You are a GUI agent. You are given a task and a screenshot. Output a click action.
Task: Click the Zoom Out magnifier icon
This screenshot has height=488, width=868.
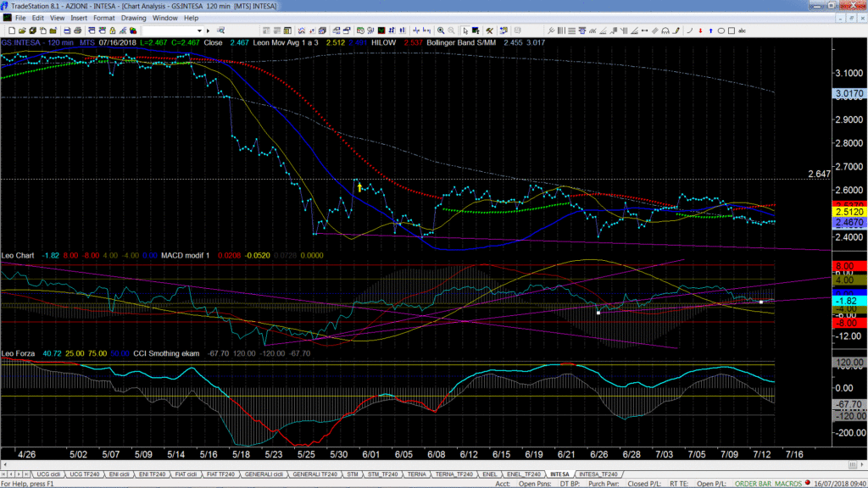pos(451,30)
